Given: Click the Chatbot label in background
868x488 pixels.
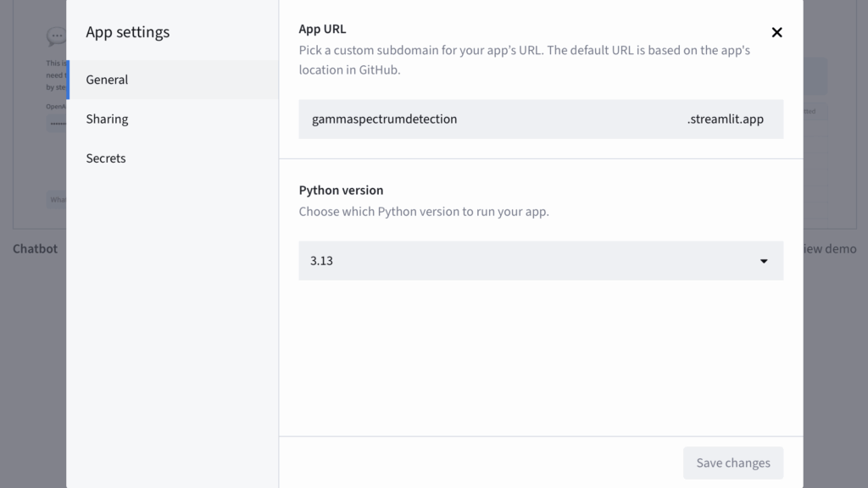Looking at the screenshot, I should [x=36, y=249].
